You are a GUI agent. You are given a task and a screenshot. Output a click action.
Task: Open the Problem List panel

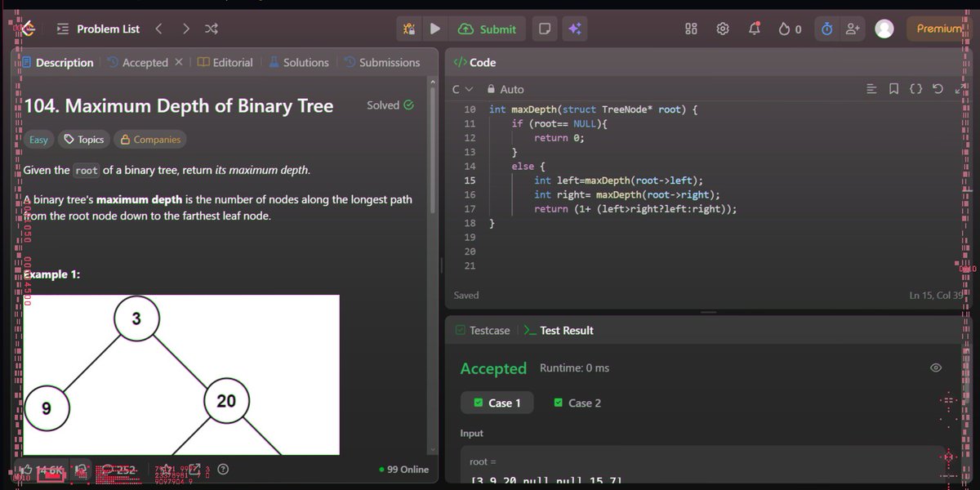pos(98,29)
